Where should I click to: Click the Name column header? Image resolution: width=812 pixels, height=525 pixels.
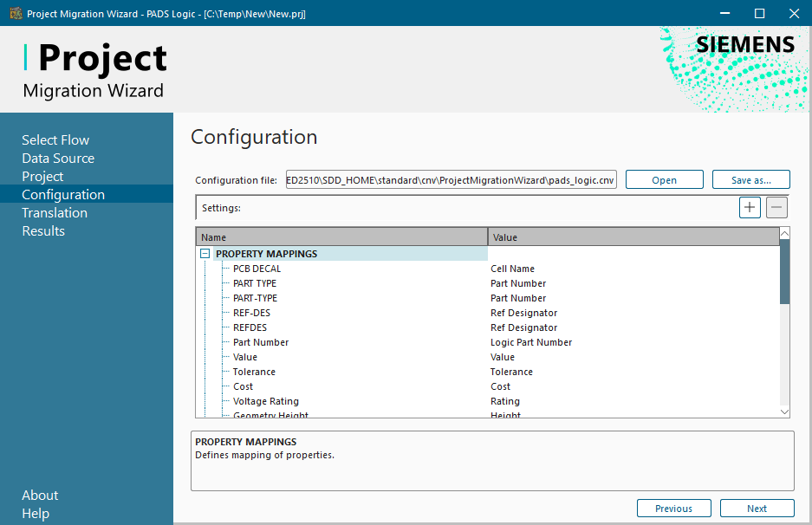click(x=341, y=237)
